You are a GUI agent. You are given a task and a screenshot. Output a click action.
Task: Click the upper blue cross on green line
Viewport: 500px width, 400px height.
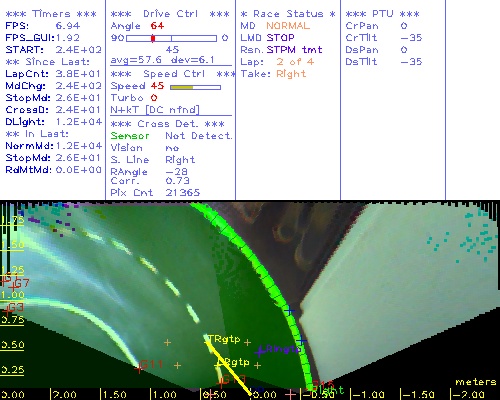[289, 311]
